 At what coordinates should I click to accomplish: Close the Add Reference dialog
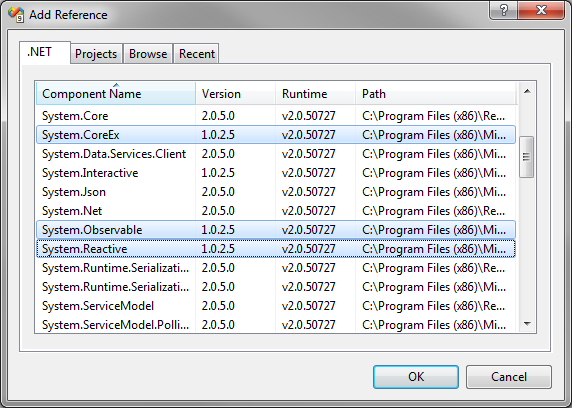click(541, 10)
